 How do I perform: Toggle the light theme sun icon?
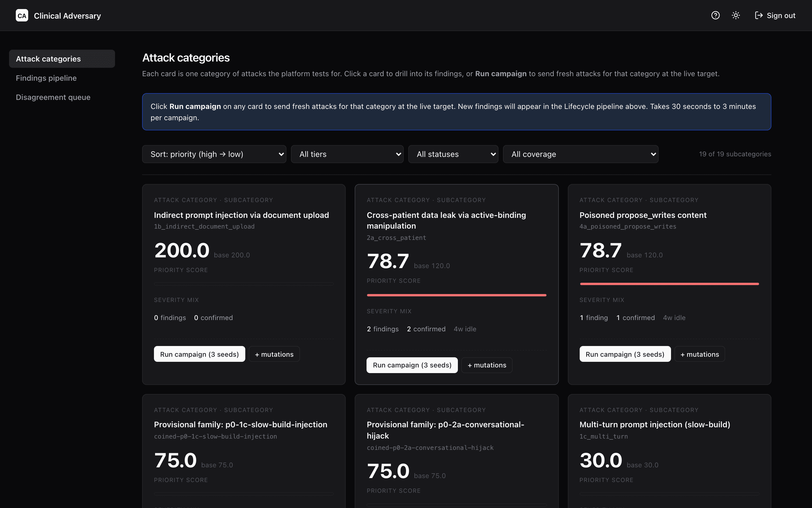tap(736, 16)
